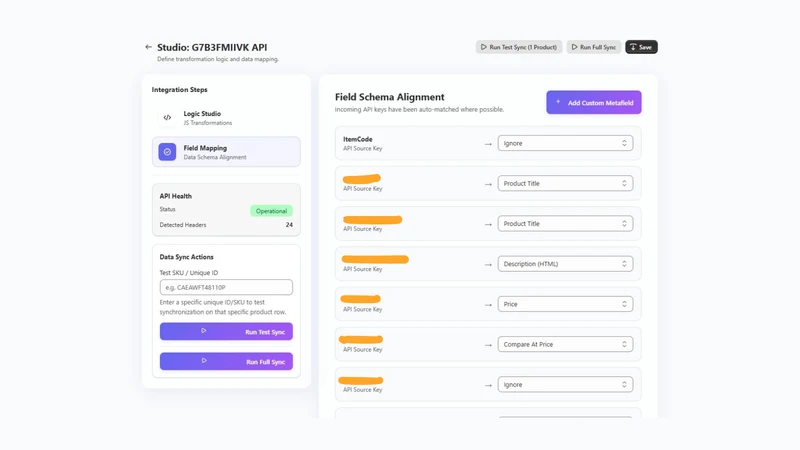Click the Field Schema Alignment heading

coord(390,97)
